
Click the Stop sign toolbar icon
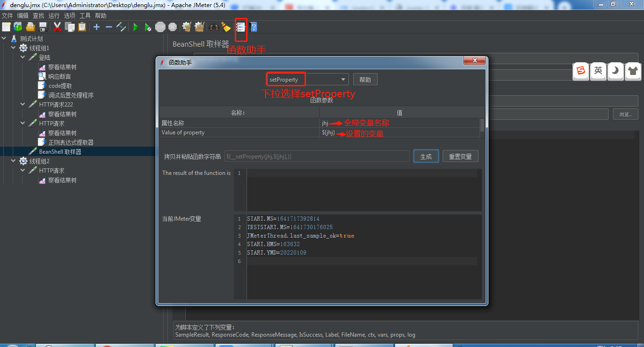160,27
